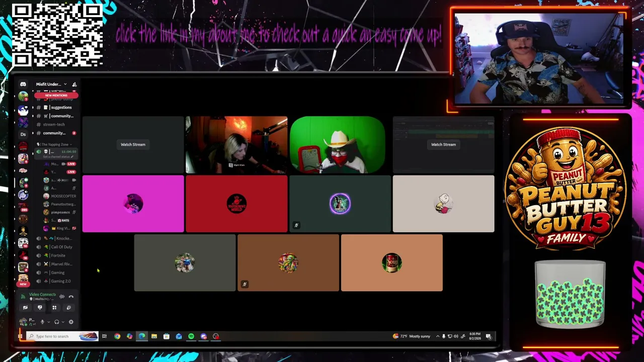This screenshot has width=644, height=362.
Task: Expand the Misfit Under... server menu
Action: point(51,84)
